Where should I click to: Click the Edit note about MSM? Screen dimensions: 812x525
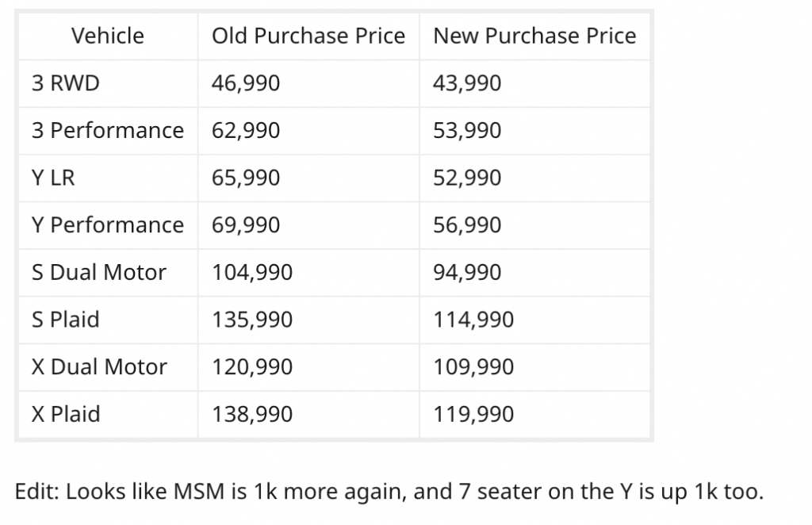point(389,492)
